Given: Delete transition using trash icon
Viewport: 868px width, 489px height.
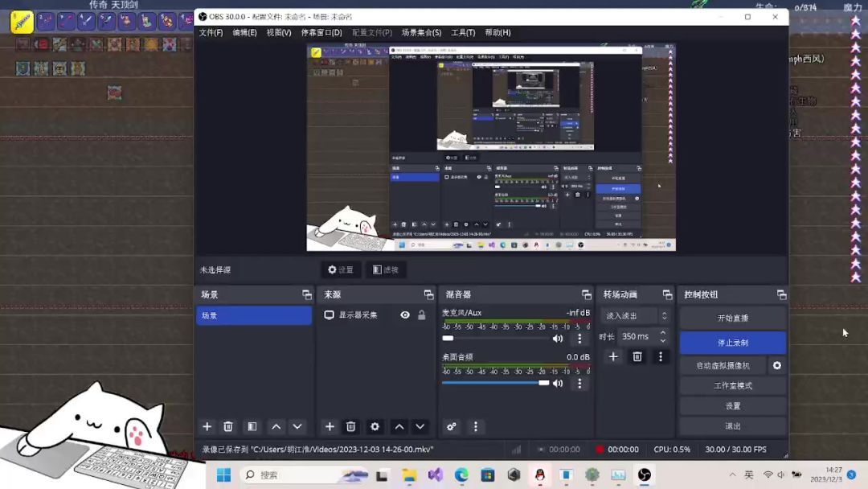Looking at the screenshot, I should click(x=637, y=356).
